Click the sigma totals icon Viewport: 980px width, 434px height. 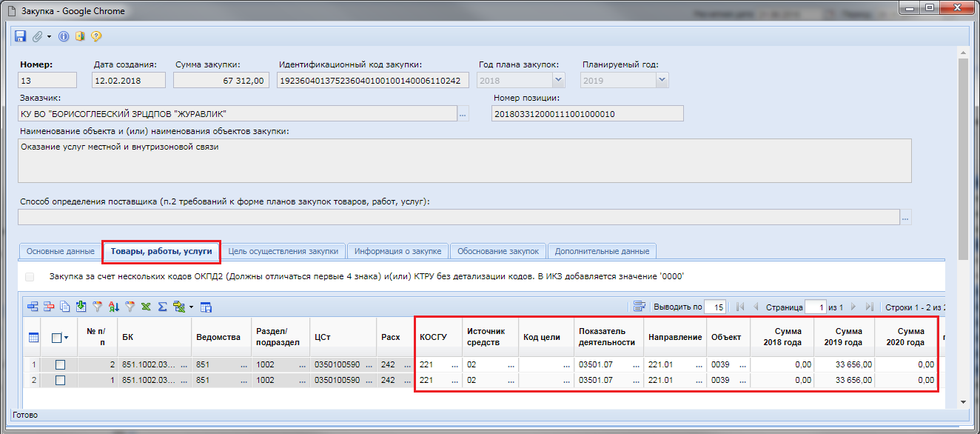162,307
